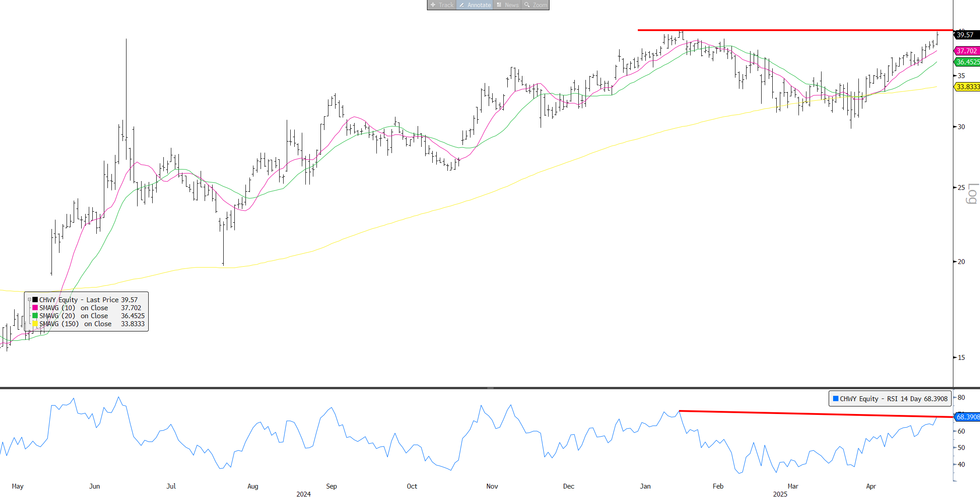Click the 37.702 pink axis label
The height and width of the screenshot is (497, 980).
(967, 51)
